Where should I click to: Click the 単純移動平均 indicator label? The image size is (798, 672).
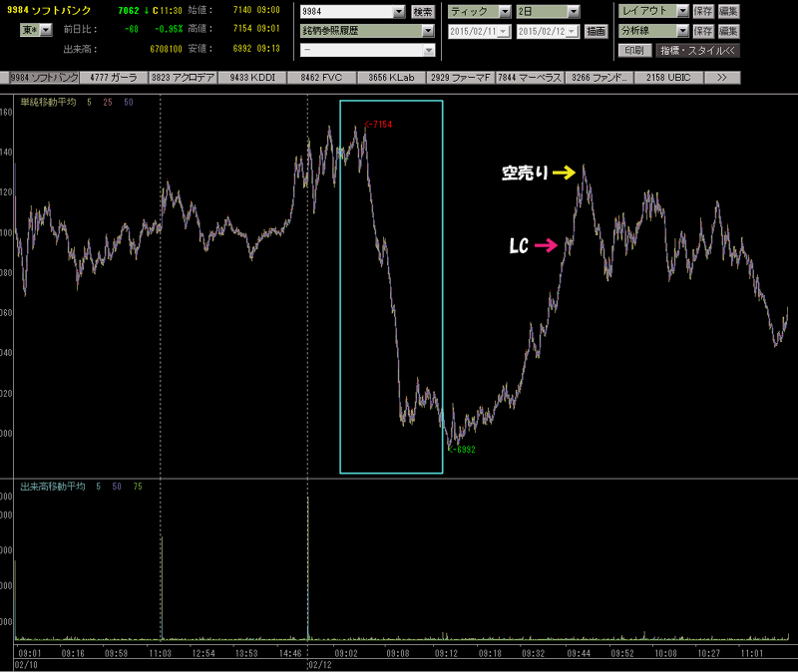pyautogui.click(x=48, y=103)
